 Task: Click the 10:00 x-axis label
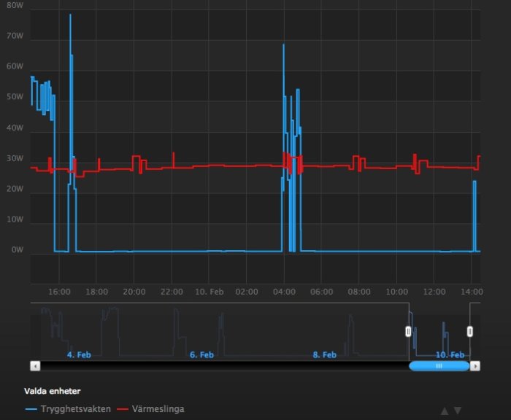(x=396, y=292)
